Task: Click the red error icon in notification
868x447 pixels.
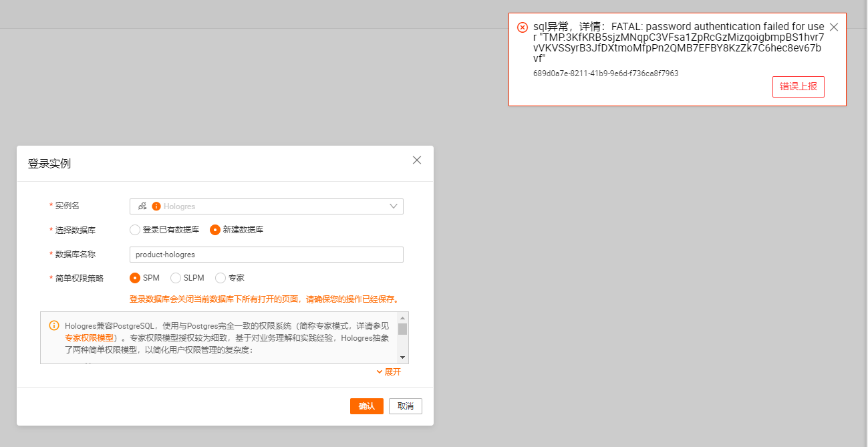Action: pos(523,27)
